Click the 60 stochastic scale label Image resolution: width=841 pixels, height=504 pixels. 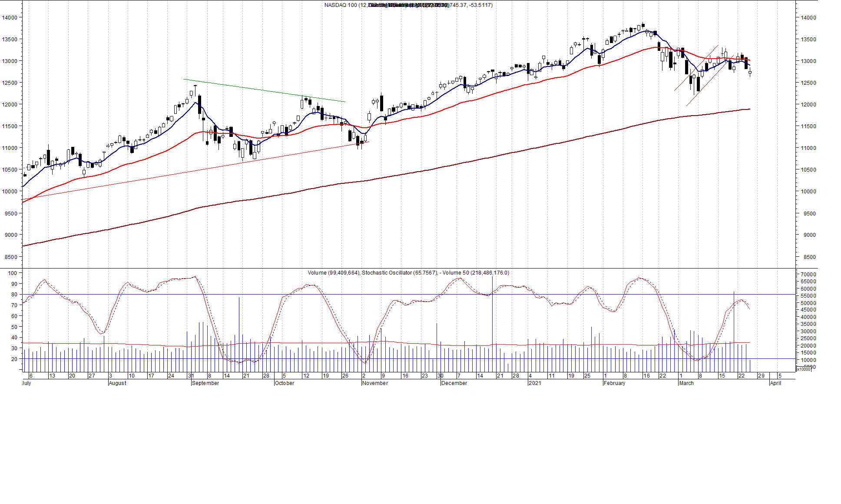(x=14, y=316)
